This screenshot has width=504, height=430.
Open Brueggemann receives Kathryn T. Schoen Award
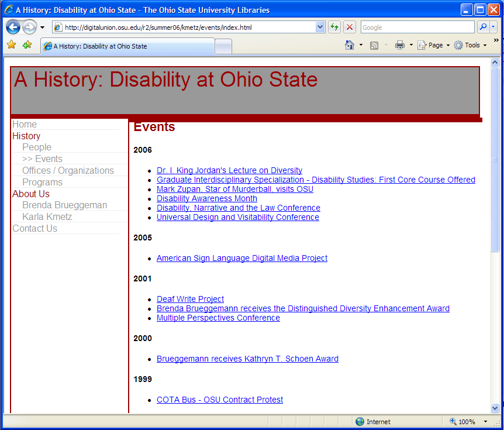tap(247, 359)
